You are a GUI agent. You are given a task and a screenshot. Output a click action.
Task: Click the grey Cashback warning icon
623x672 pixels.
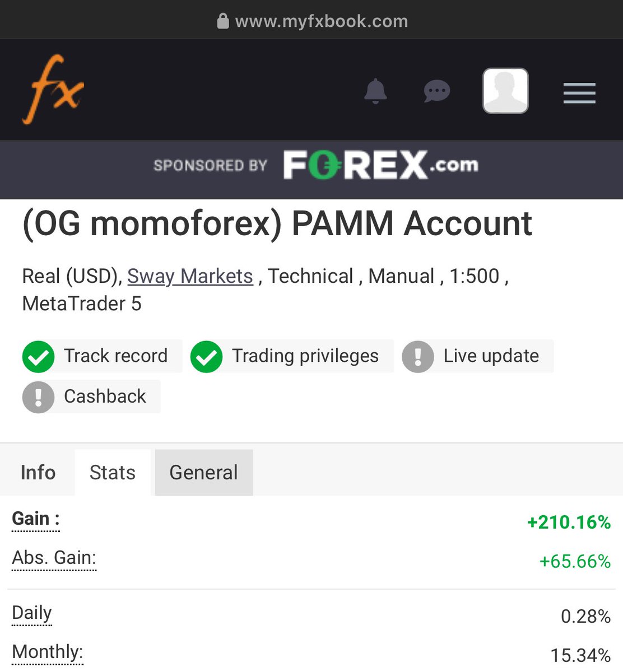pos(38,397)
